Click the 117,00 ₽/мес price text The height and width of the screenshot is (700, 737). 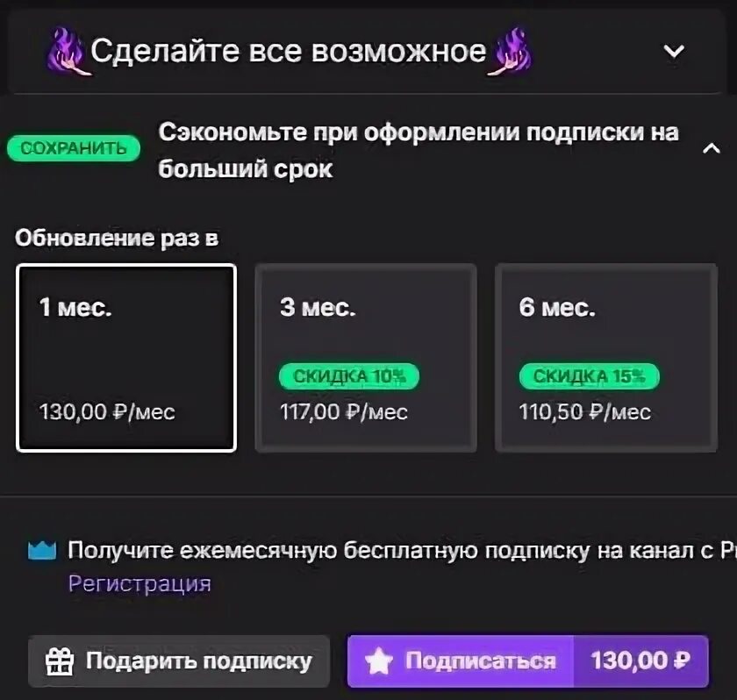(x=344, y=412)
